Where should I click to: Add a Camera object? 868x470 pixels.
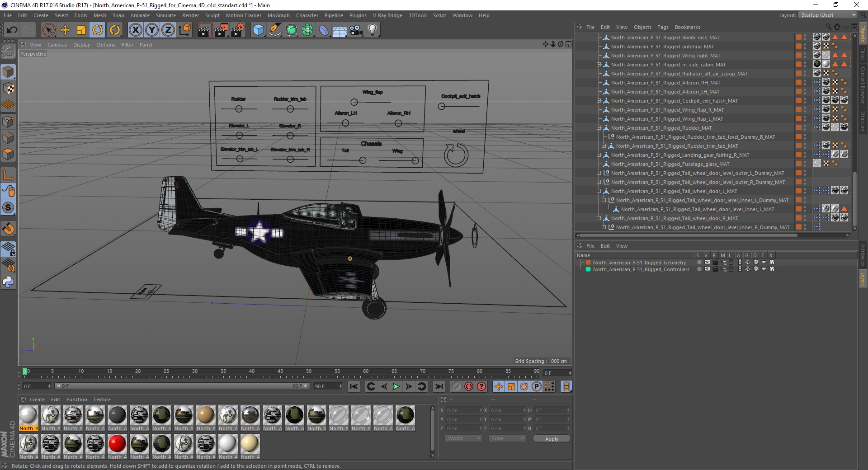click(356, 30)
